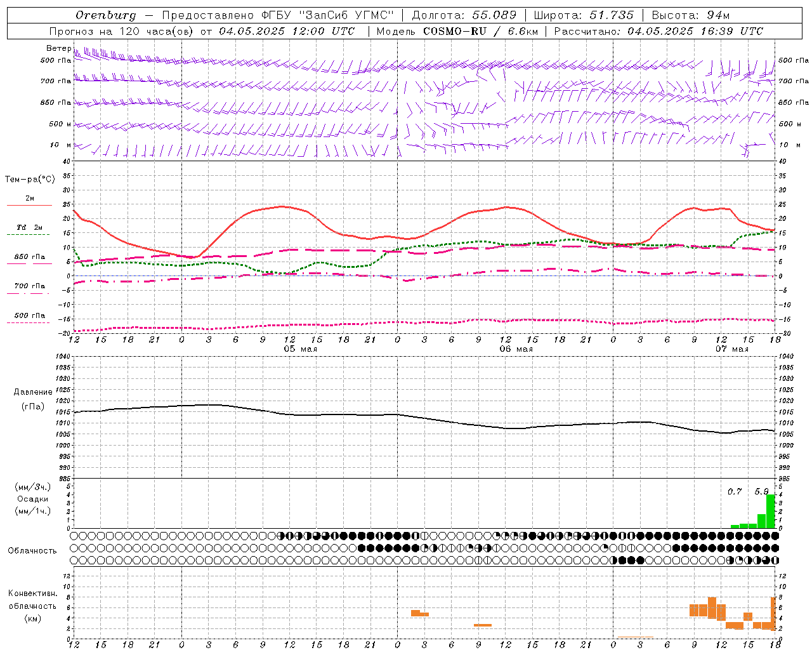Viewport: 812px width, 650px height.
Task: Click the 500 гПа temperature legend label
Action: [30, 315]
